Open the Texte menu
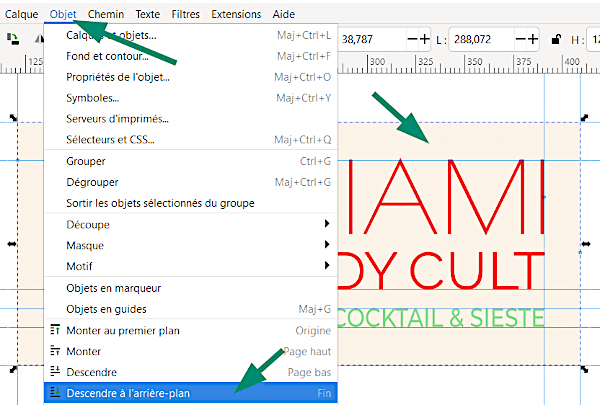 [148, 14]
